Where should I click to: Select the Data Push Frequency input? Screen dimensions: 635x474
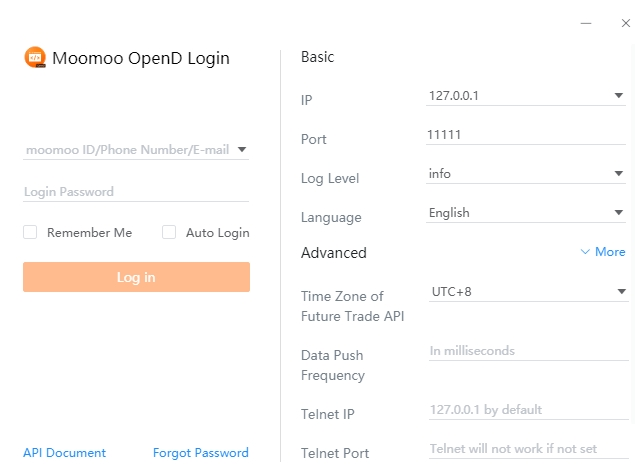point(525,351)
